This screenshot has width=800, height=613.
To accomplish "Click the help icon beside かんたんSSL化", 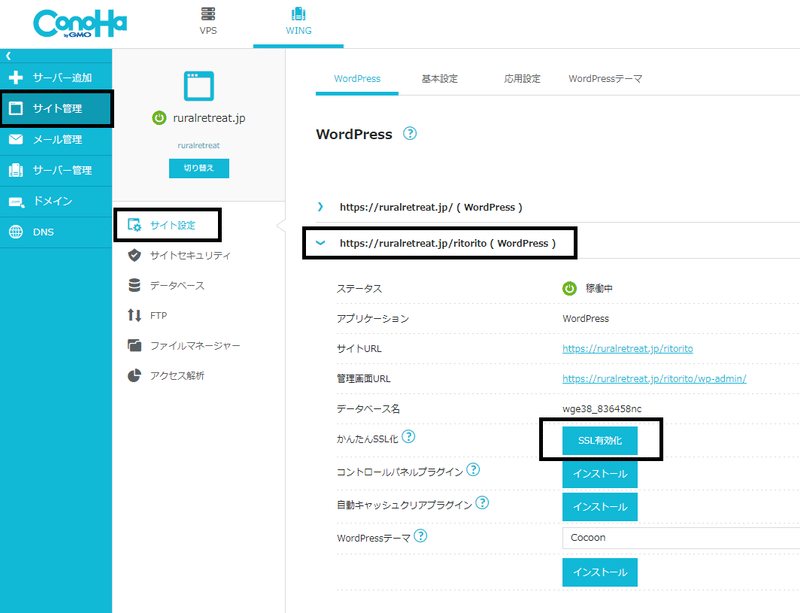I will [408, 436].
